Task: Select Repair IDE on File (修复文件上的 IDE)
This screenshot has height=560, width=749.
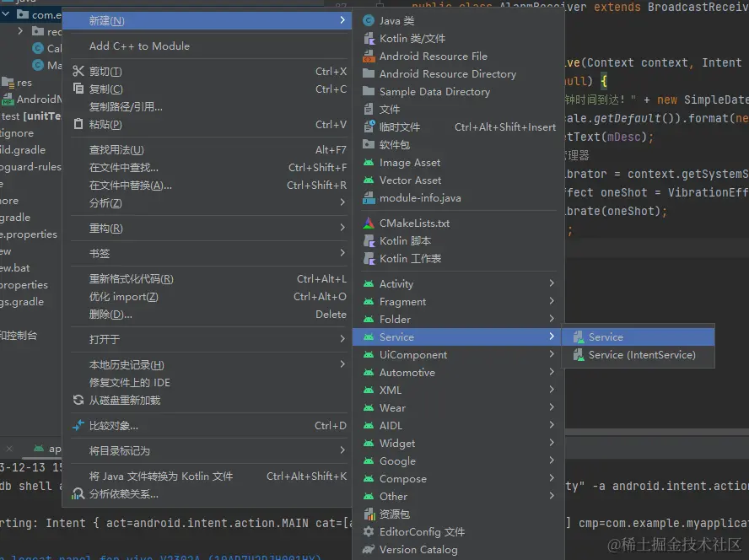Action: (207, 382)
